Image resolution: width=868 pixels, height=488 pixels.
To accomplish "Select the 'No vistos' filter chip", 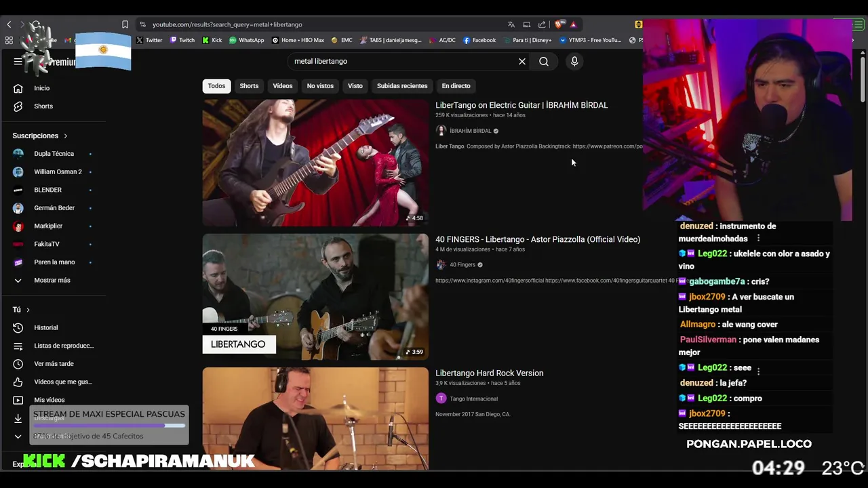I will pos(320,86).
